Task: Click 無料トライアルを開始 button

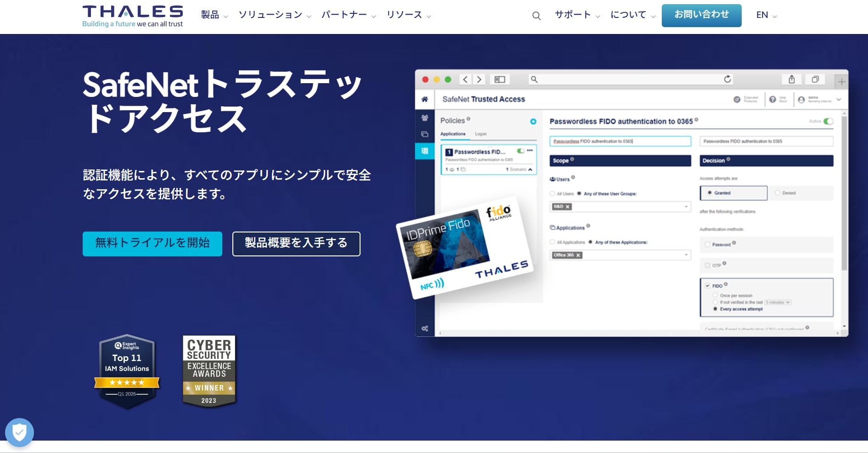Action: click(x=152, y=243)
